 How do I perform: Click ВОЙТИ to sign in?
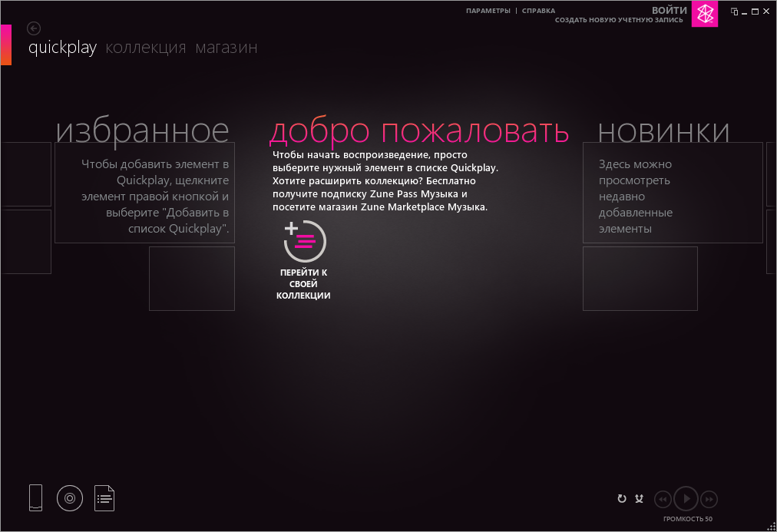(670, 10)
